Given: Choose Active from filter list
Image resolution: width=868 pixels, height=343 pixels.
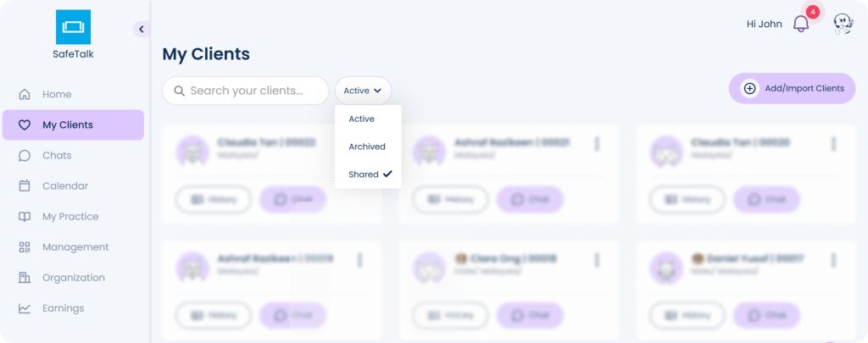Looking at the screenshot, I should pos(361,119).
